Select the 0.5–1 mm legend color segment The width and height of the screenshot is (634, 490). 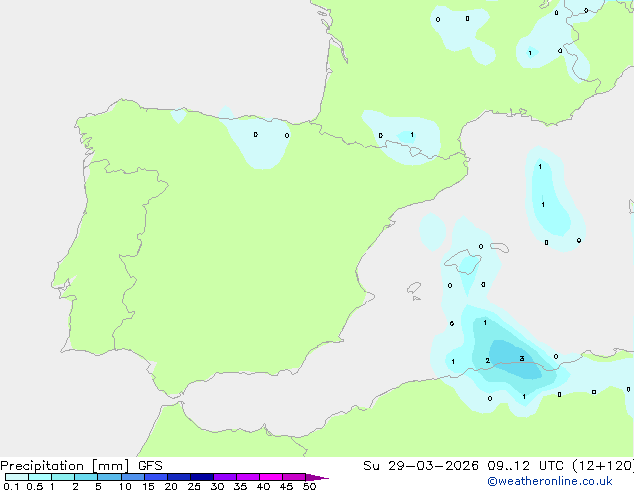(40, 477)
